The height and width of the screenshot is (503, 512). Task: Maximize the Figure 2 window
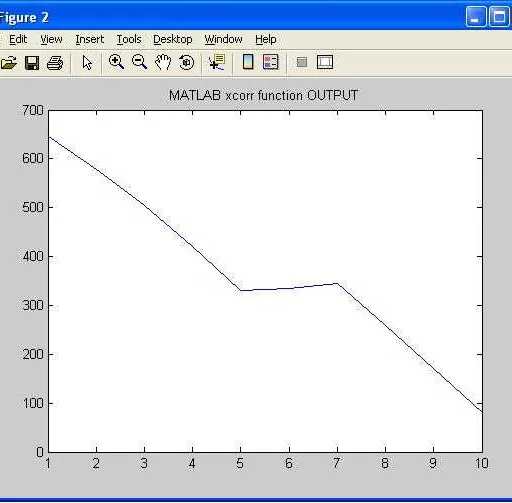point(499,17)
